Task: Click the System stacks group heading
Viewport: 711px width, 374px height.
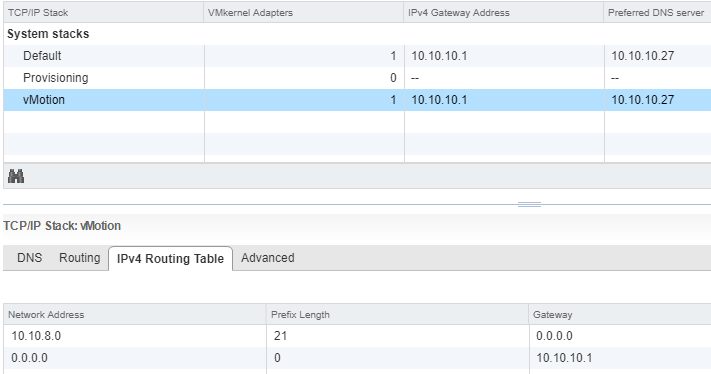Action: [x=48, y=34]
